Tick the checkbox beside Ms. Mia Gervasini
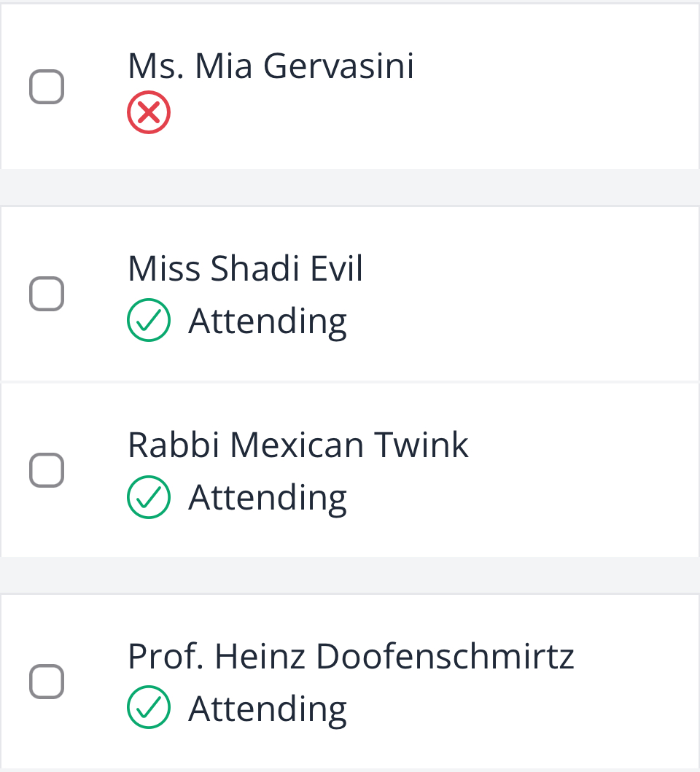The image size is (700, 772). (47, 87)
